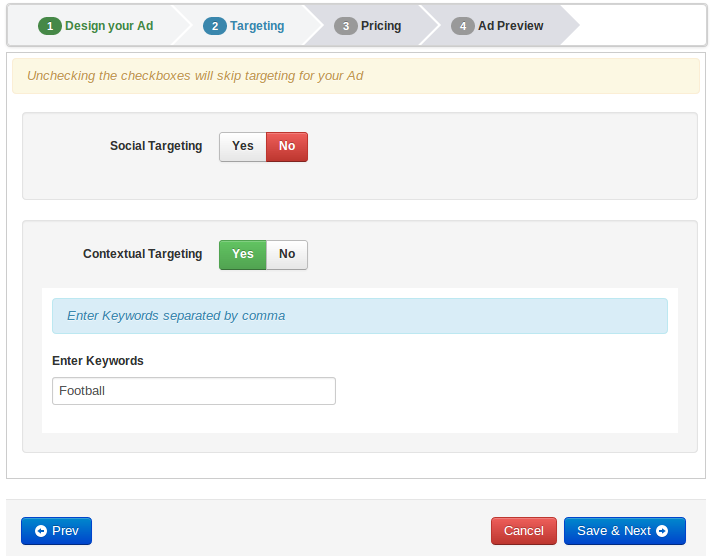Focus the keywords field containing Football

tap(193, 391)
